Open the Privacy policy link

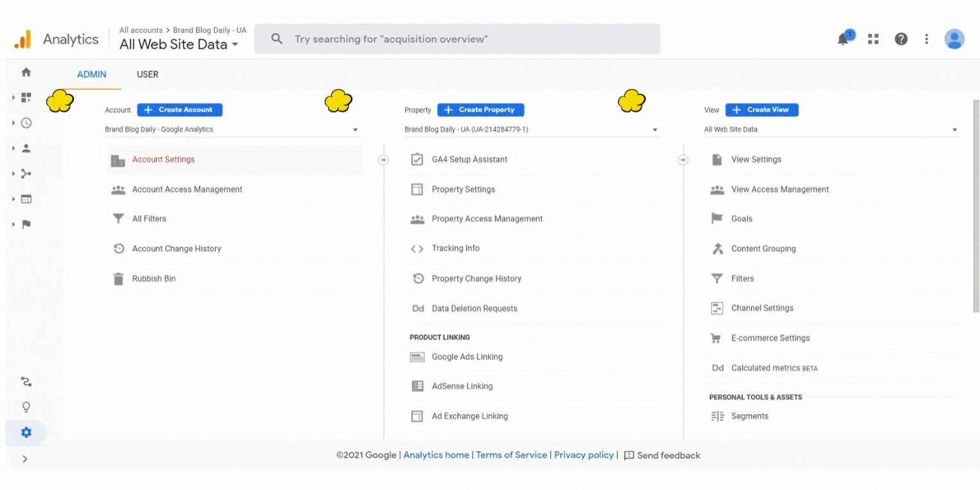[584, 455]
